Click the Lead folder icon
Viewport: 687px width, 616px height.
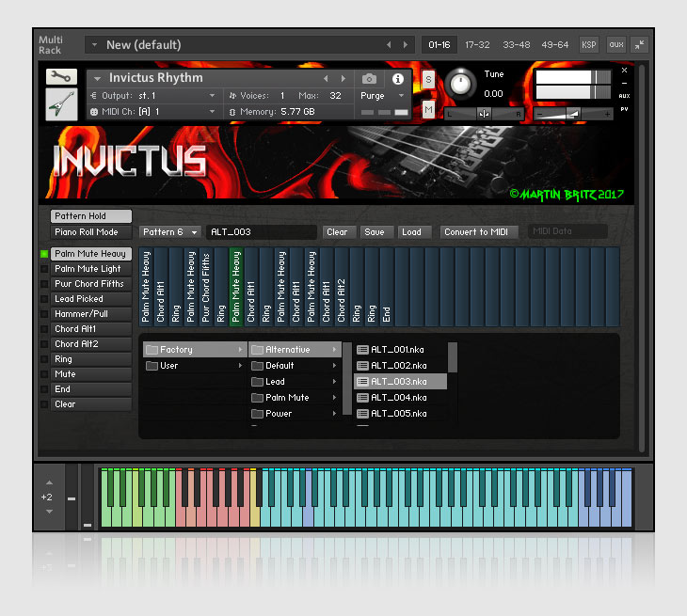[257, 381]
